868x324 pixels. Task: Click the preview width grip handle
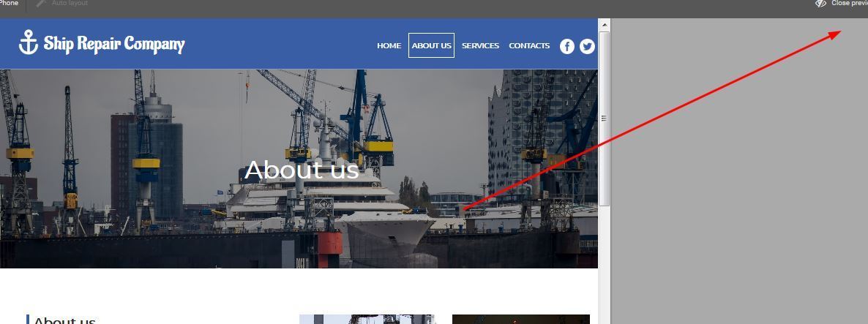(605, 118)
